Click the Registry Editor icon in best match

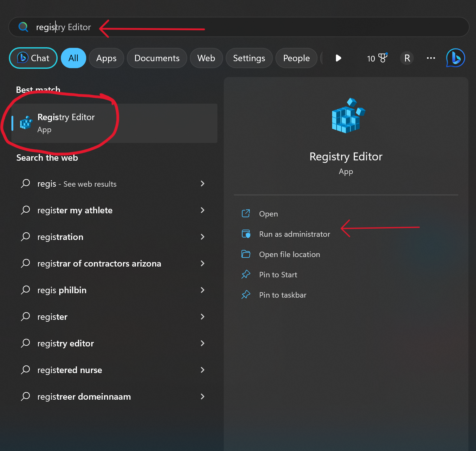click(x=26, y=123)
